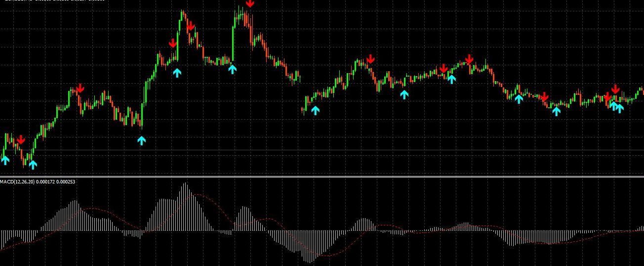Click the rightmost cyan buy arrow
This screenshot has width=644, height=266.
619,107
